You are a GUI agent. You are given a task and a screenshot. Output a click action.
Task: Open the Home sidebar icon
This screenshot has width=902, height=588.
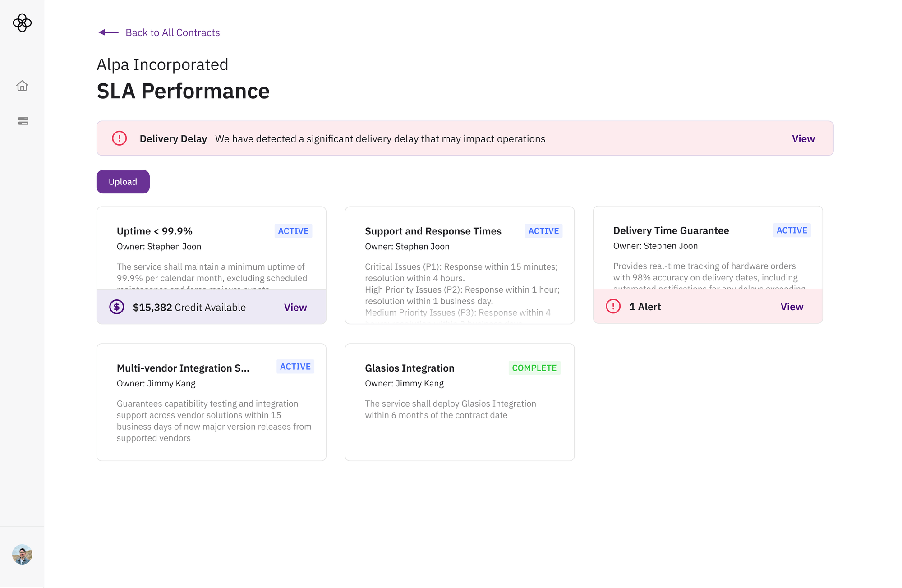(22, 86)
